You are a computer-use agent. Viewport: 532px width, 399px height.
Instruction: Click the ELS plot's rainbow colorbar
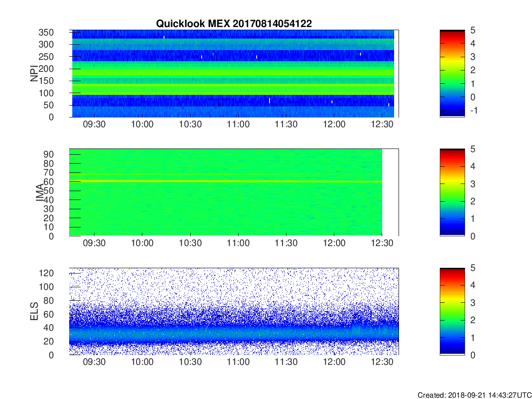click(452, 311)
